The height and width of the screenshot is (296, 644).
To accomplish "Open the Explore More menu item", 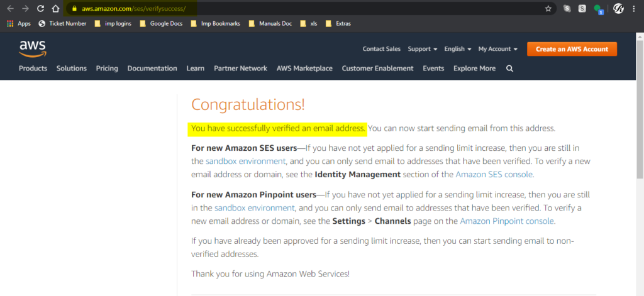I will [474, 69].
